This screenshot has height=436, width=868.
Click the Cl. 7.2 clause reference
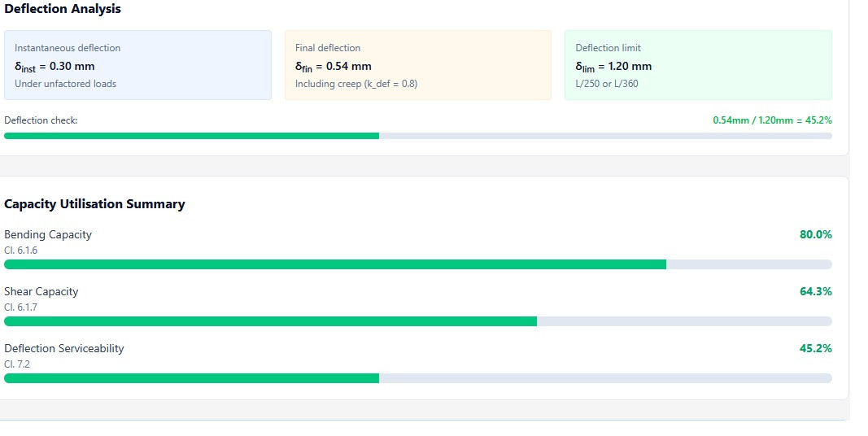(17, 364)
